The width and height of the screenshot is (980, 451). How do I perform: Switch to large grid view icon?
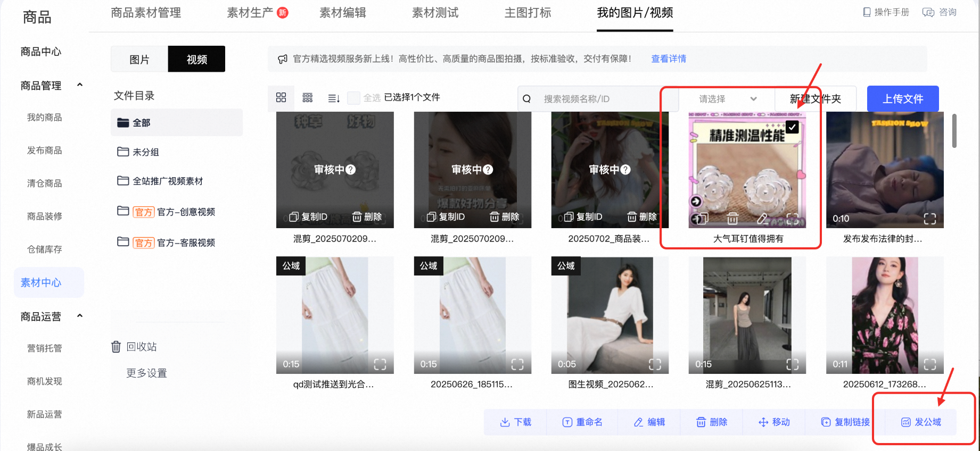pos(281,97)
